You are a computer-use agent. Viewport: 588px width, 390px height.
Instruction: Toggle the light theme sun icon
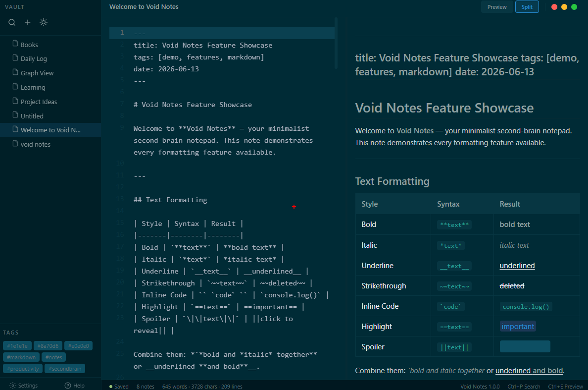[44, 22]
